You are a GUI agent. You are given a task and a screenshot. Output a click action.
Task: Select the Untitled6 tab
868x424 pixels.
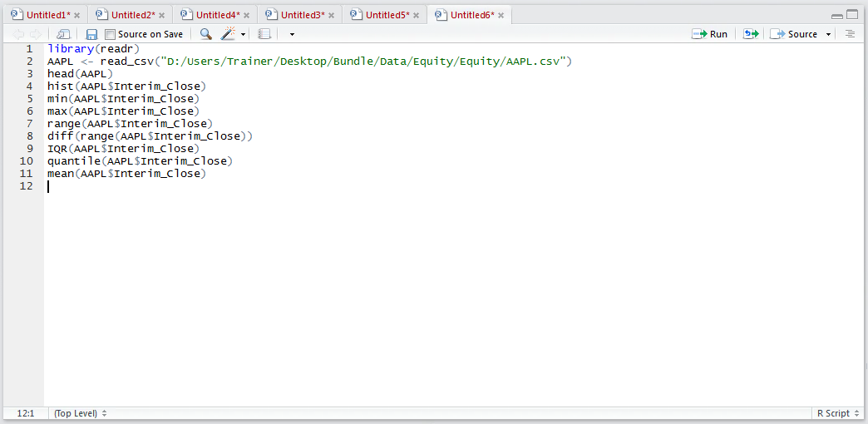click(473, 16)
